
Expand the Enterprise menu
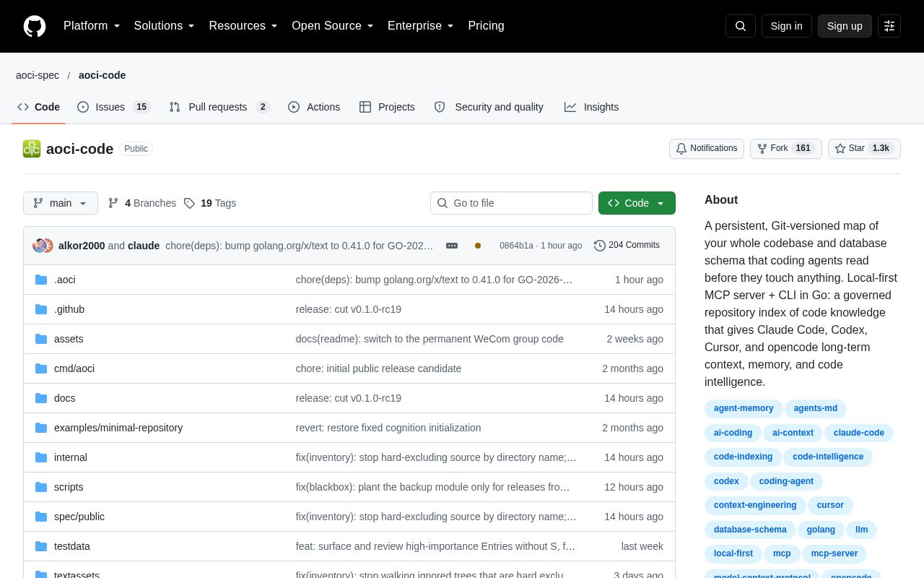click(421, 26)
